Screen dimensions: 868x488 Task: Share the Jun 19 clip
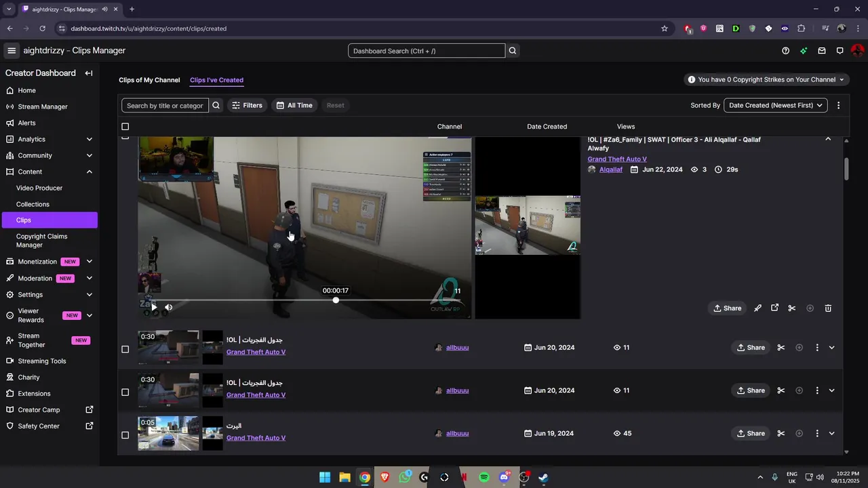tap(751, 434)
